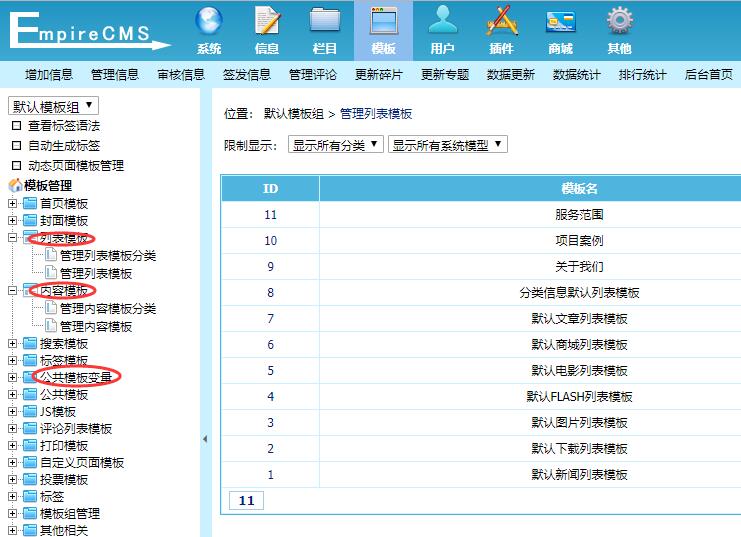Click the 投票模板 folder icon

coord(30,479)
